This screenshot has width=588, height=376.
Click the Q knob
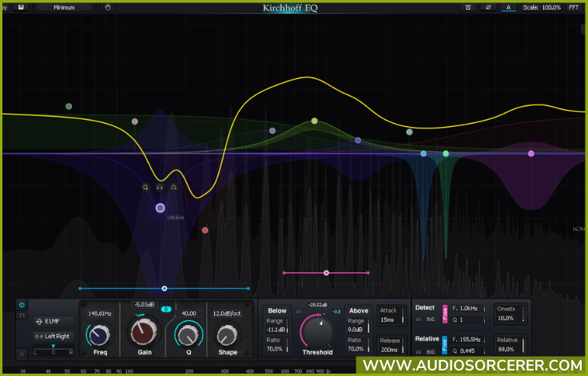click(189, 334)
